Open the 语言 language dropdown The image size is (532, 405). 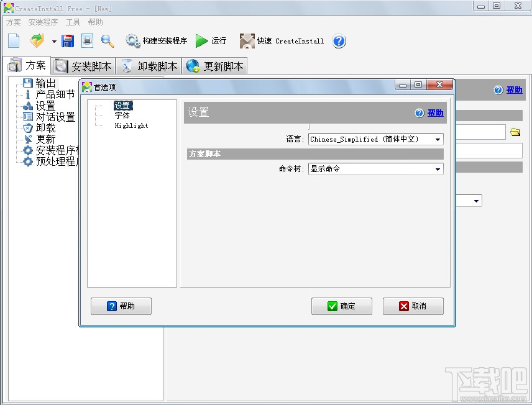coord(439,139)
